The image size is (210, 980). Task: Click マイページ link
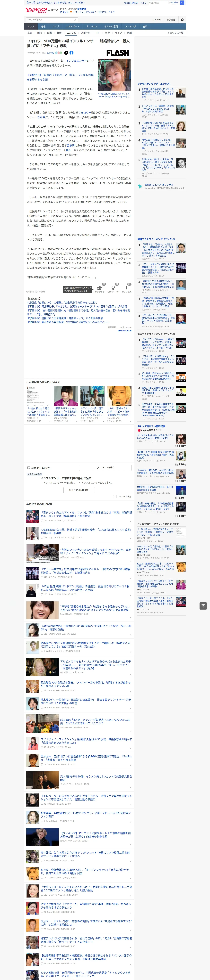(x=157, y=19)
